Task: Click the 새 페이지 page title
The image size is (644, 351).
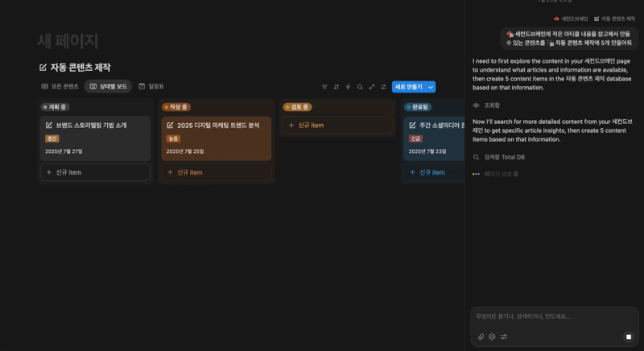Action: pyautogui.click(x=68, y=41)
